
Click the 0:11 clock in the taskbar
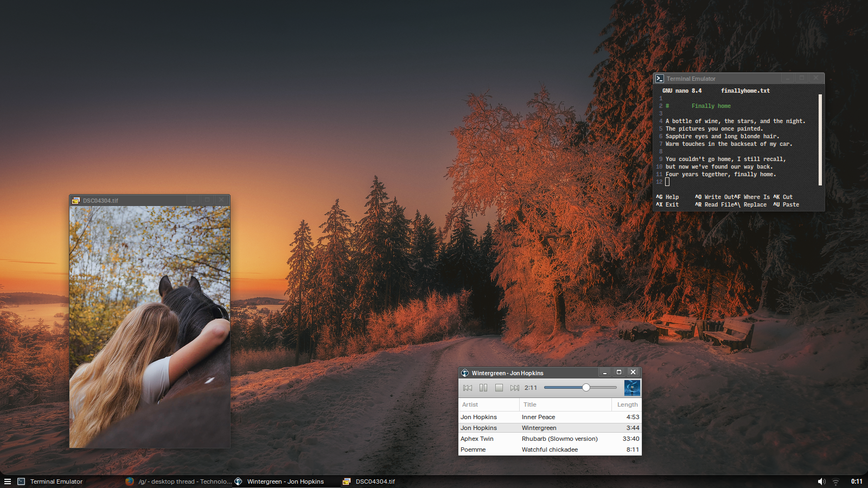[x=857, y=481]
